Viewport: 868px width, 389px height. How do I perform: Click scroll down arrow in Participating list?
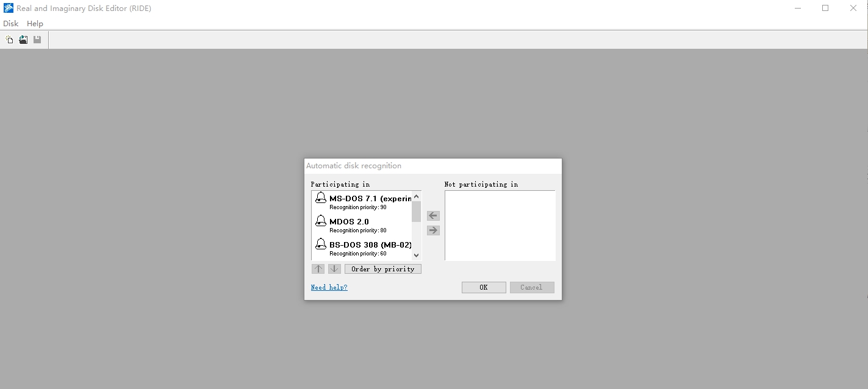pyautogui.click(x=417, y=255)
